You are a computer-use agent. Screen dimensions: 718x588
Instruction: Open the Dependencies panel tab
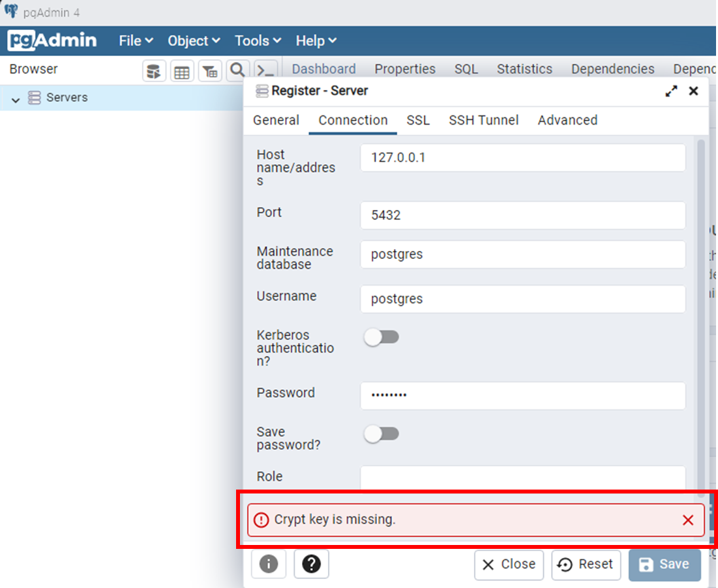point(613,68)
